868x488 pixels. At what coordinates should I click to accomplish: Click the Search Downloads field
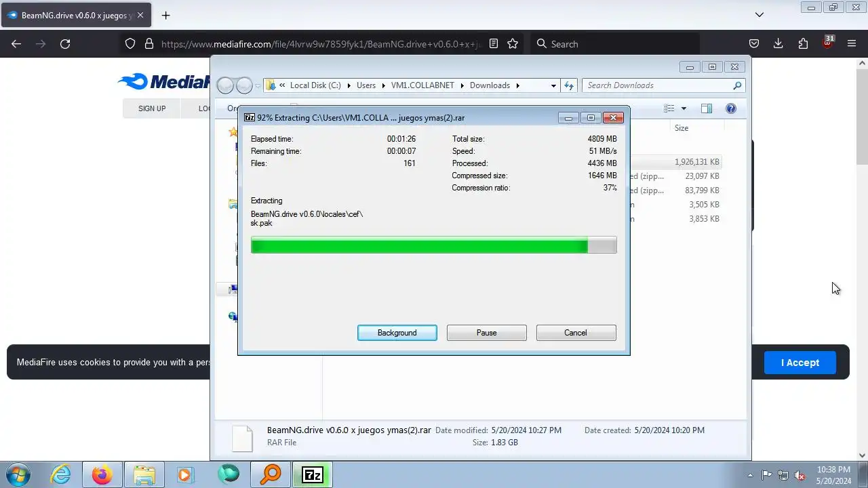(x=658, y=85)
